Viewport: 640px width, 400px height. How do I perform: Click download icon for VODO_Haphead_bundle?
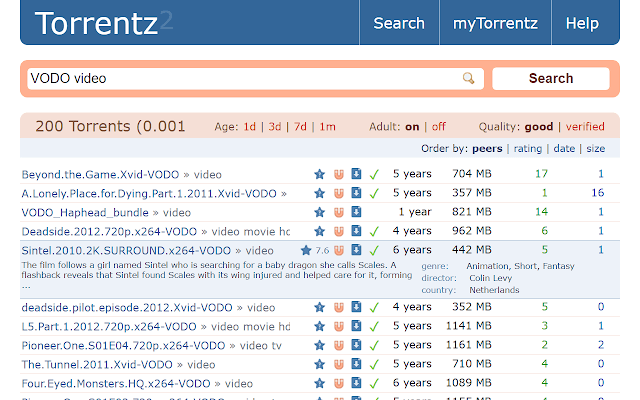coord(356,212)
